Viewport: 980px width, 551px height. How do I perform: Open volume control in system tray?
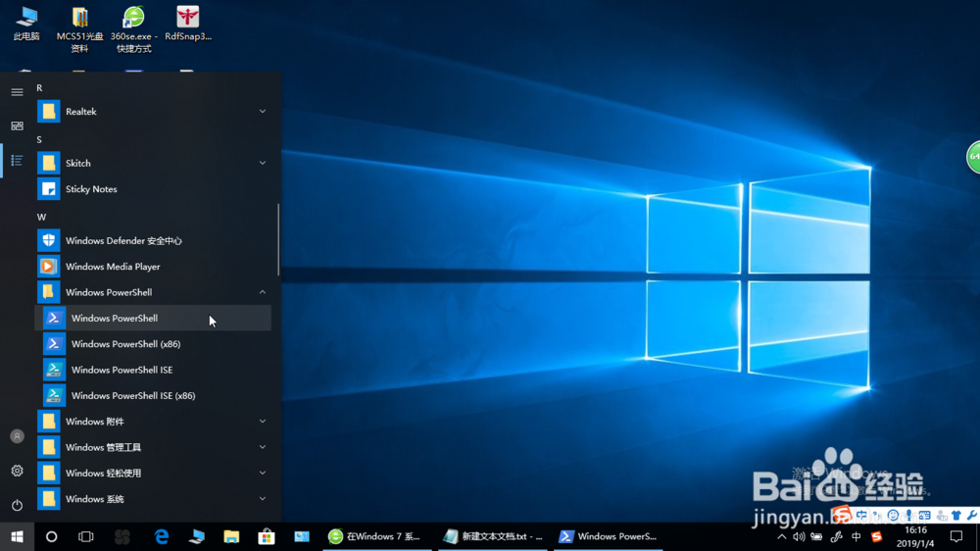(799, 536)
